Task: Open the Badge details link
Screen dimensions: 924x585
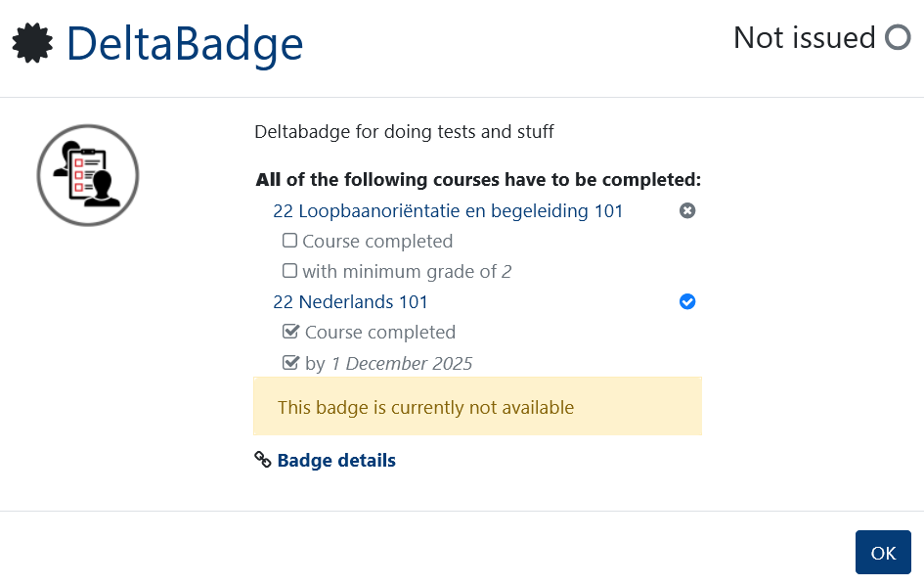Action: tap(336, 460)
